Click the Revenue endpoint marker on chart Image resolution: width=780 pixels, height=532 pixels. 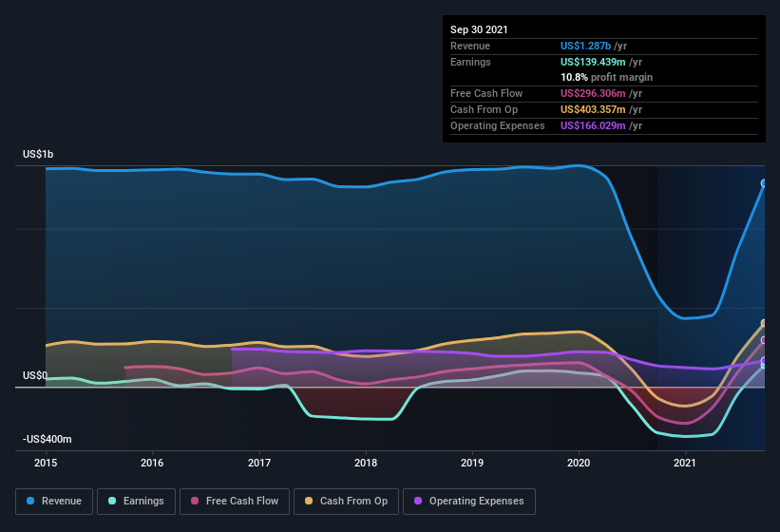coord(764,183)
